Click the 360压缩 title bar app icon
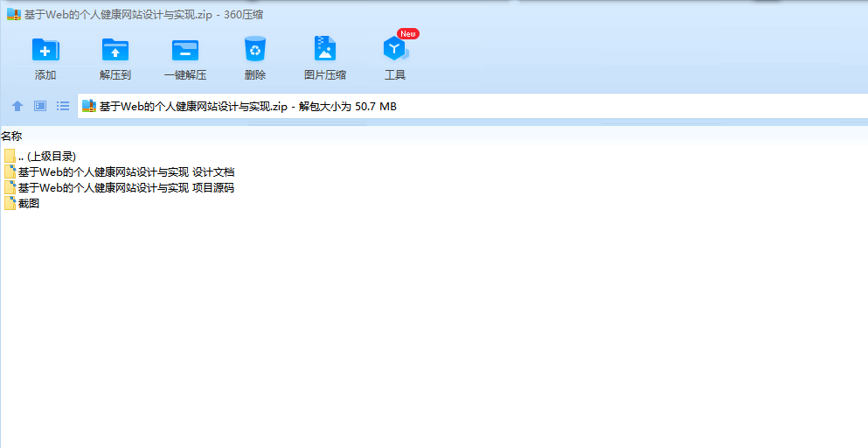 tap(14, 14)
